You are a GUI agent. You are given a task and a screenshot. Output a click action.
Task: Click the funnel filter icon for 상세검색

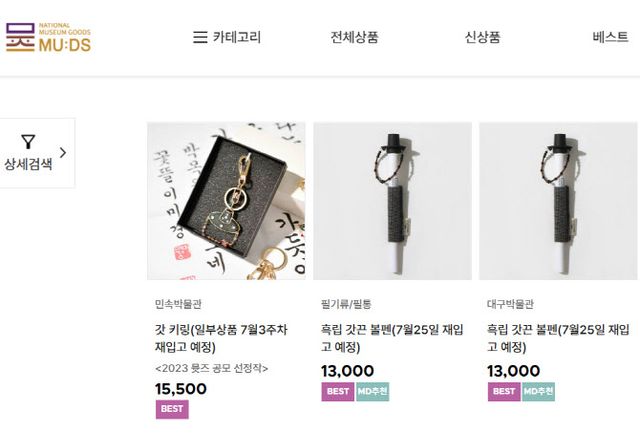pos(28,142)
